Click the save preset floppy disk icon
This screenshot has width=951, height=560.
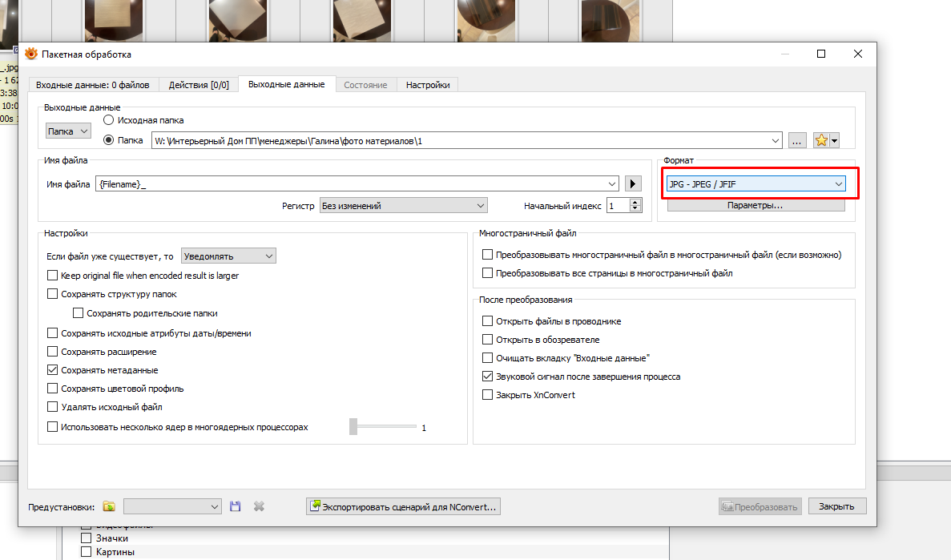click(235, 506)
